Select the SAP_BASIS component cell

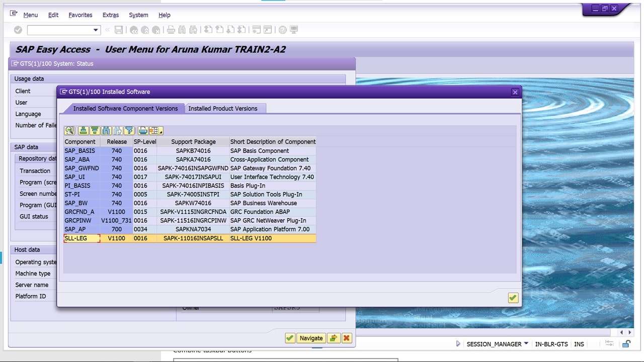(82, 151)
